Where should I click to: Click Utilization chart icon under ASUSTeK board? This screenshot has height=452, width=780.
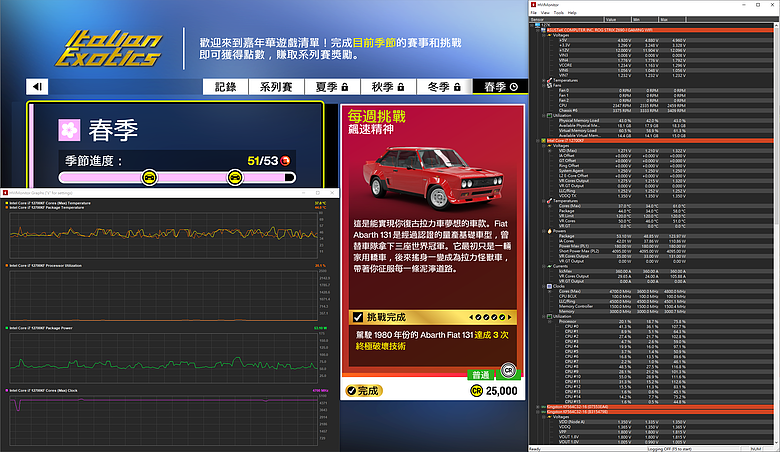550,115
